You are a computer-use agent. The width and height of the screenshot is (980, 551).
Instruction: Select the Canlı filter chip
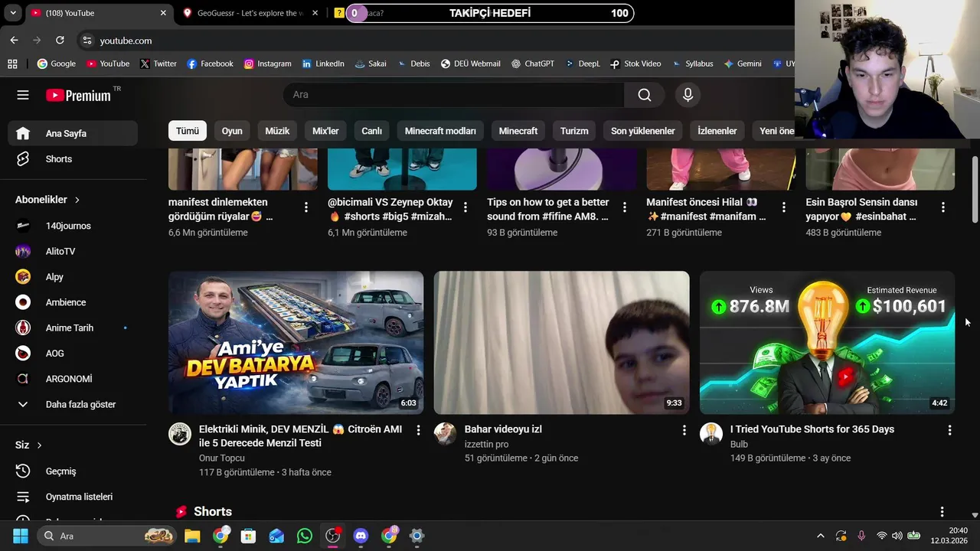[371, 131]
